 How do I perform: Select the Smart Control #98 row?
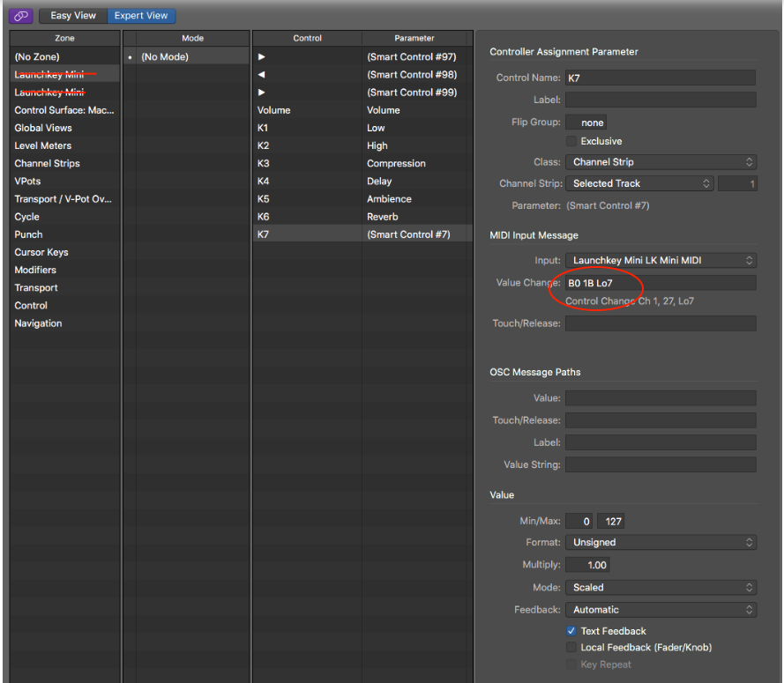tap(362, 74)
